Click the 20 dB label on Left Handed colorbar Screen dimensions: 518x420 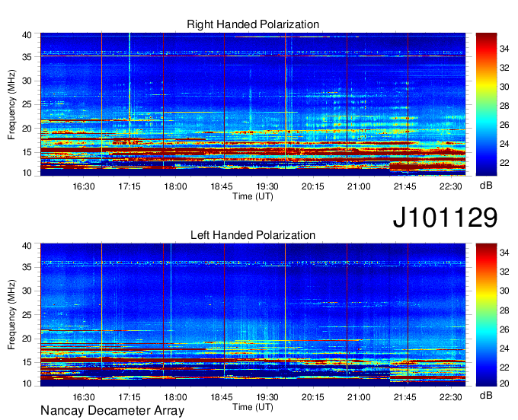tap(504, 383)
